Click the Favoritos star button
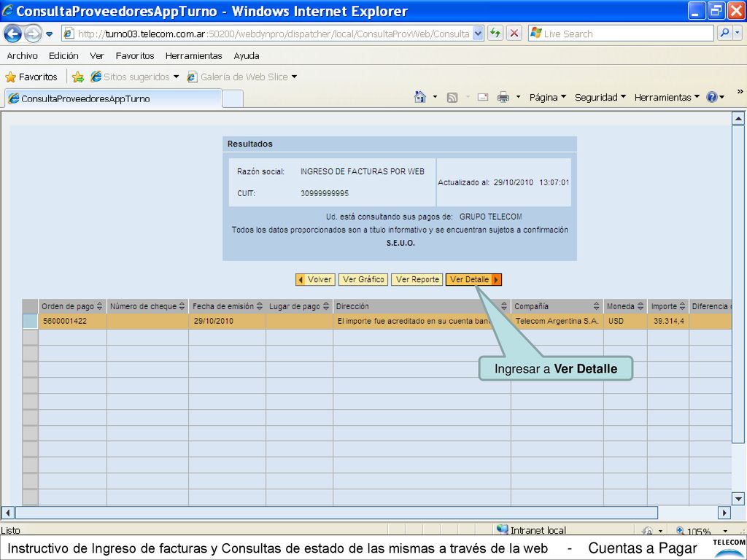Viewport: 747px width, 560px height. (x=31, y=77)
